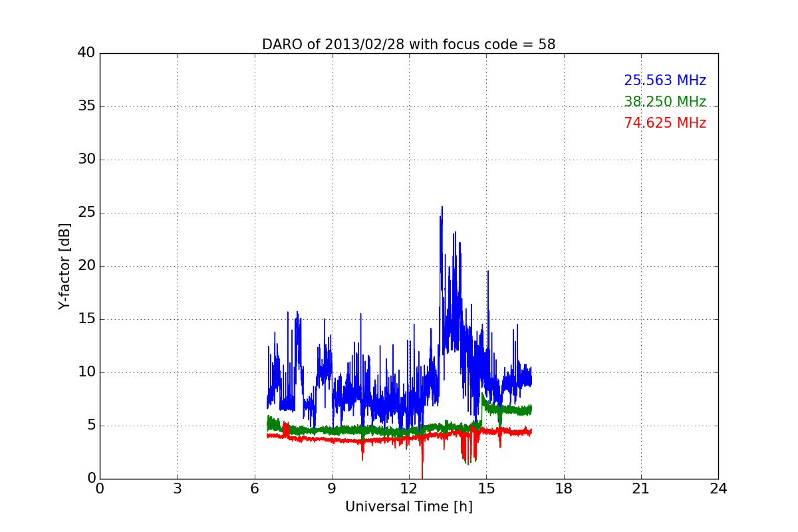
Task: Click the y-axis tick label 30
Action: tap(86, 160)
